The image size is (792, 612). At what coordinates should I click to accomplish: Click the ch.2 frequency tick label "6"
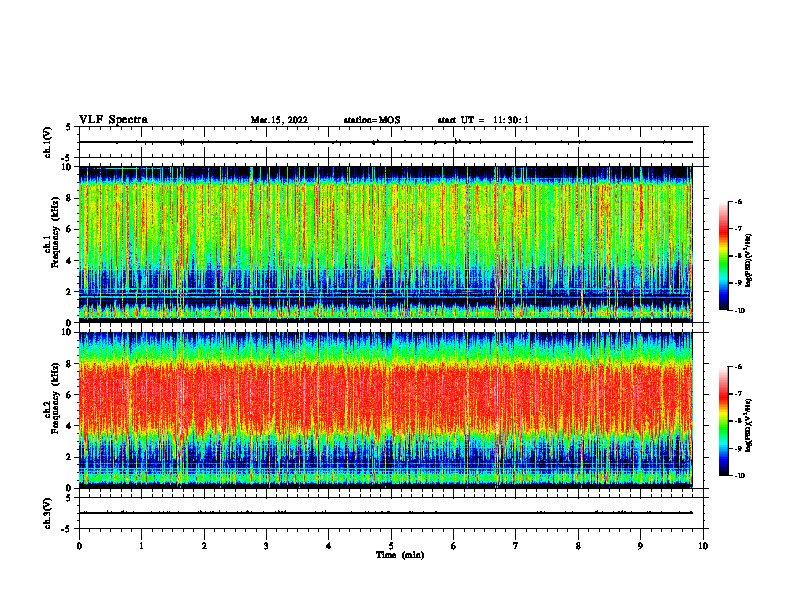tap(71, 395)
